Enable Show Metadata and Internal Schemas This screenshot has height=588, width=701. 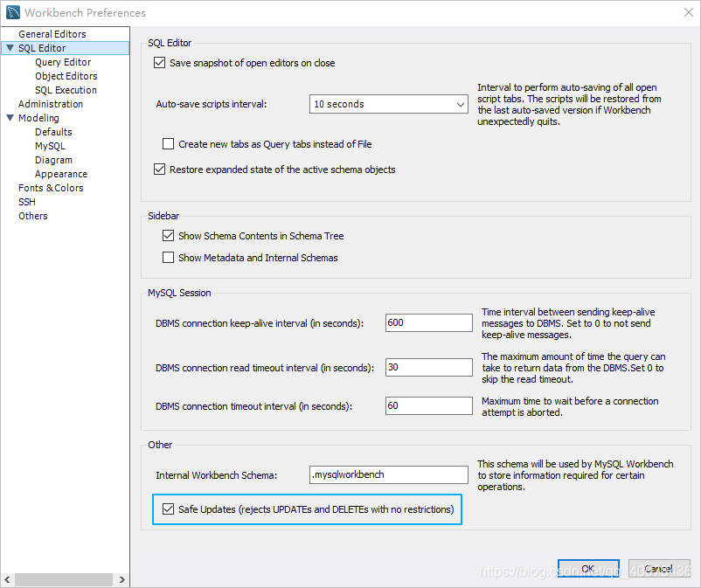coord(168,258)
